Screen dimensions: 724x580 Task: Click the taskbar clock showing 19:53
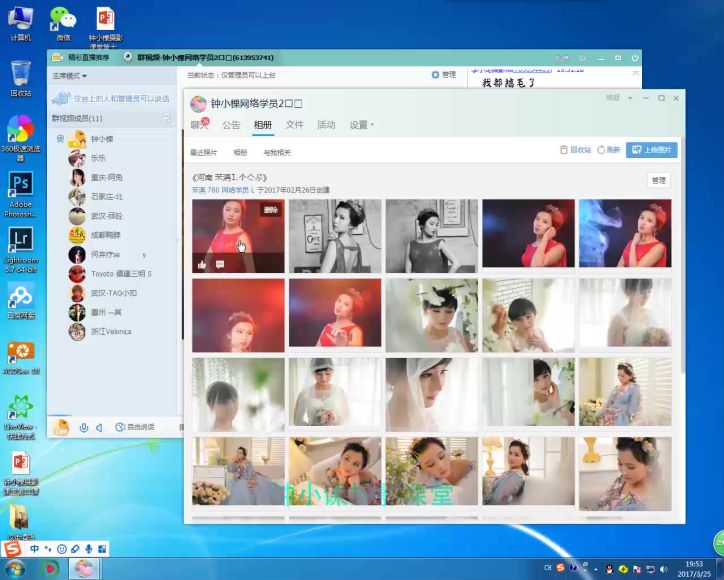694,569
